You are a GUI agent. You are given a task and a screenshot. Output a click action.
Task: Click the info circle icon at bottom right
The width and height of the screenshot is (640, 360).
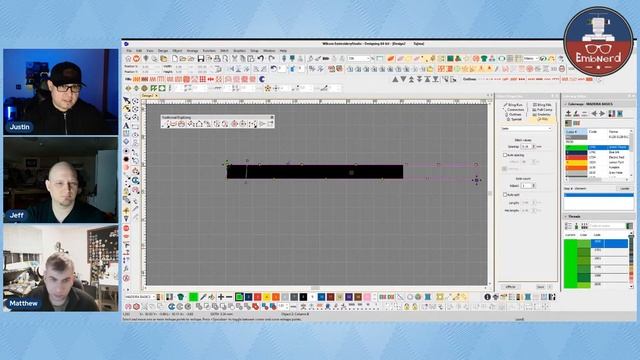click(487, 297)
